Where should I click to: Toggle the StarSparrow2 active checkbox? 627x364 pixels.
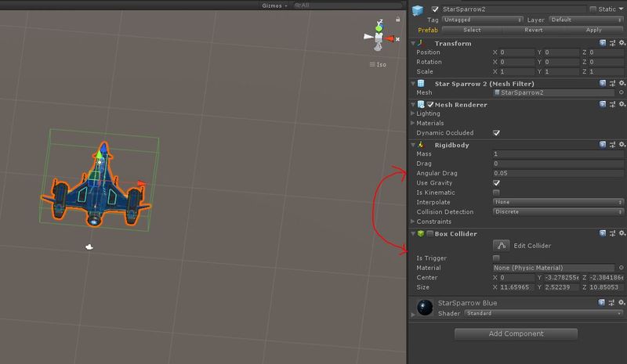coord(435,9)
